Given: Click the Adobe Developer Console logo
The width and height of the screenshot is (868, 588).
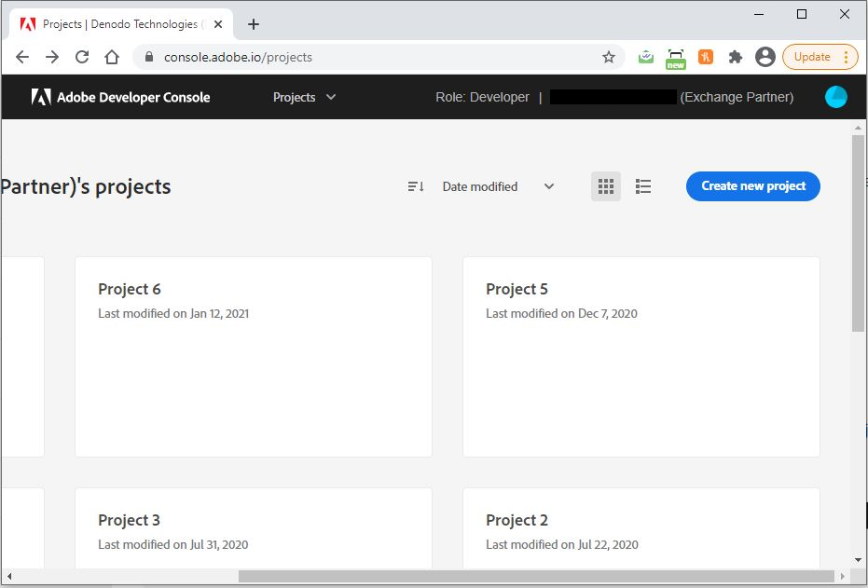Looking at the screenshot, I should pyautogui.click(x=120, y=97).
